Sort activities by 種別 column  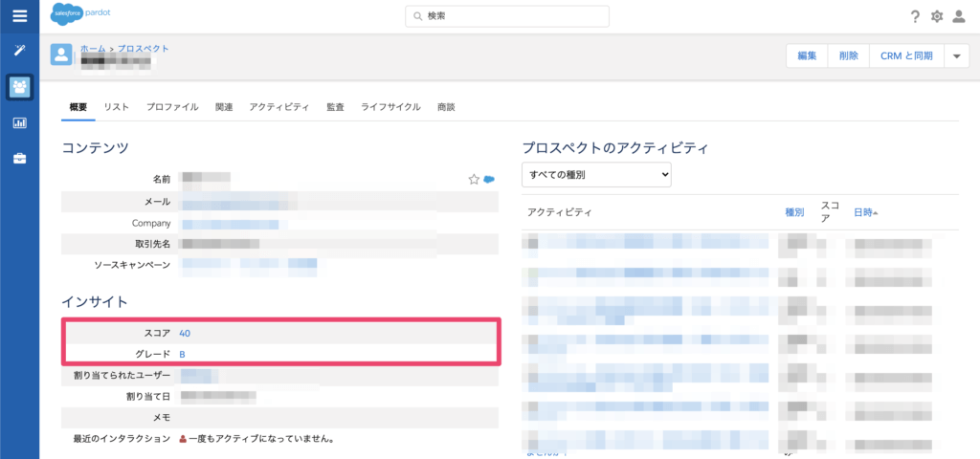(794, 212)
